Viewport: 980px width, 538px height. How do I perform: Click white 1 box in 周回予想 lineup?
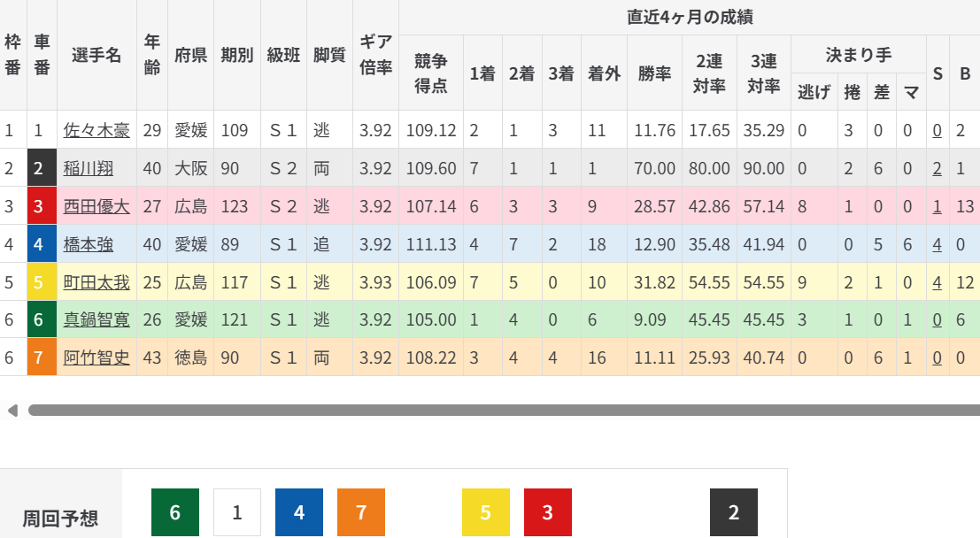point(237,512)
